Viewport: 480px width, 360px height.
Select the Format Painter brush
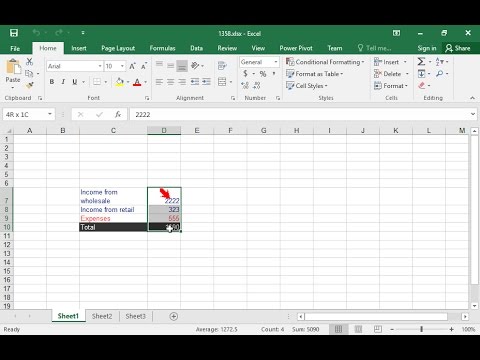click(30, 85)
